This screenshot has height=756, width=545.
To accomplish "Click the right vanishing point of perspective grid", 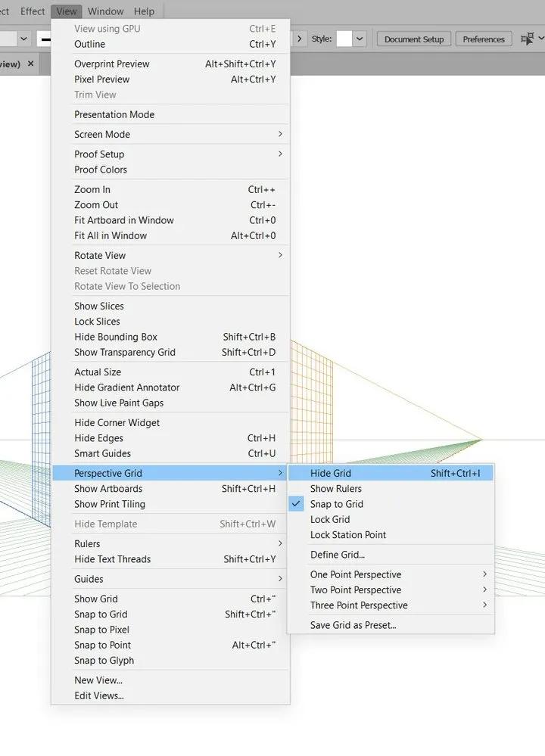I will (481, 439).
